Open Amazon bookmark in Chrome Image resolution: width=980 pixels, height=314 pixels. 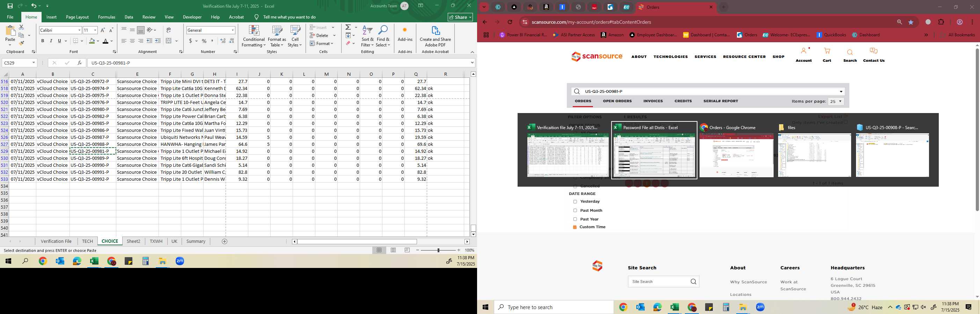pos(612,35)
